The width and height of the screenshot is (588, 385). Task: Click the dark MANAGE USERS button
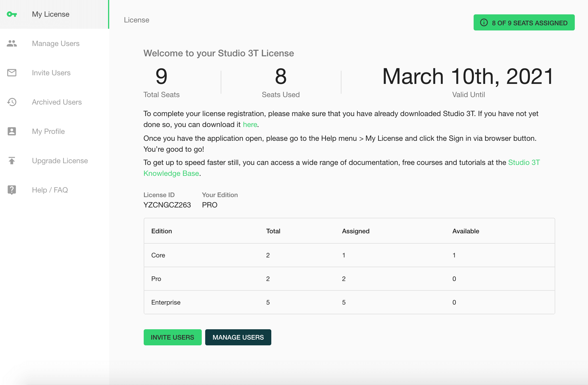pyautogui.click(x=238, y=337)
